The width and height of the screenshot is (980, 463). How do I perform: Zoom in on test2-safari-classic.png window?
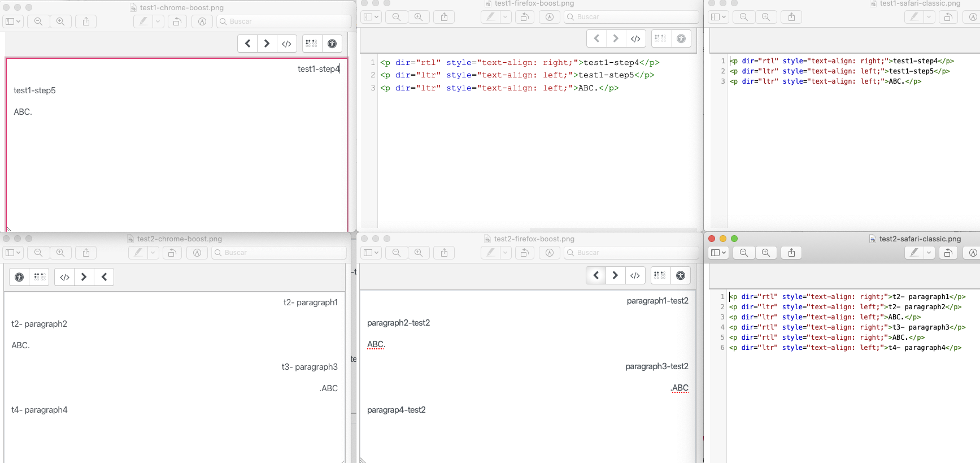pos(766,253)
